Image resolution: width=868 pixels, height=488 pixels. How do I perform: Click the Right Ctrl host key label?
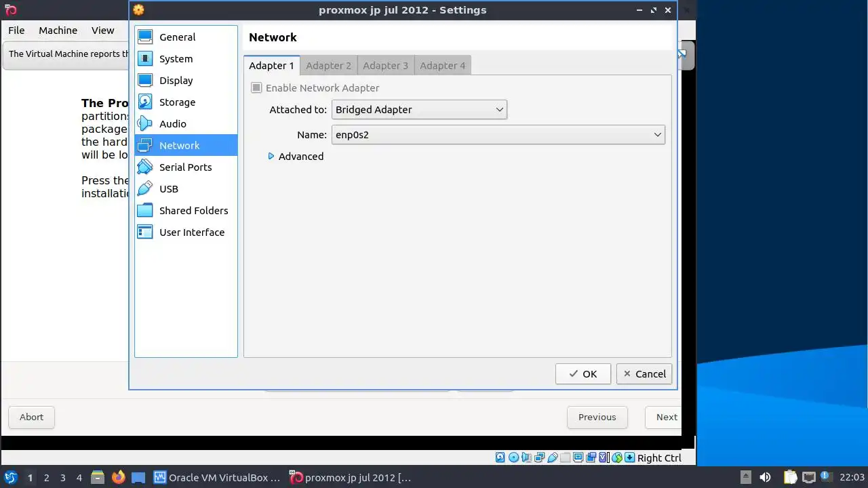pos(659,458)
